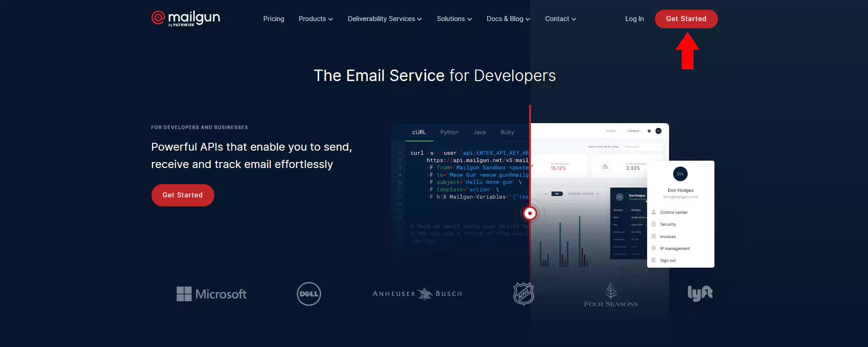
Task: Switch to the cURL code tab
Action: [x=419, y=132]
